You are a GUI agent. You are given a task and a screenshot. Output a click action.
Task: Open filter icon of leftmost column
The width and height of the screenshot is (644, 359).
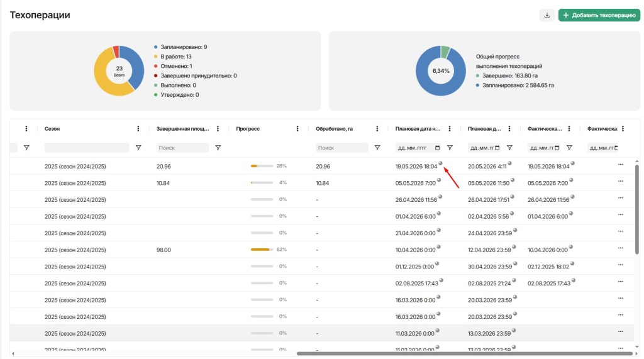tap(26, 148)
